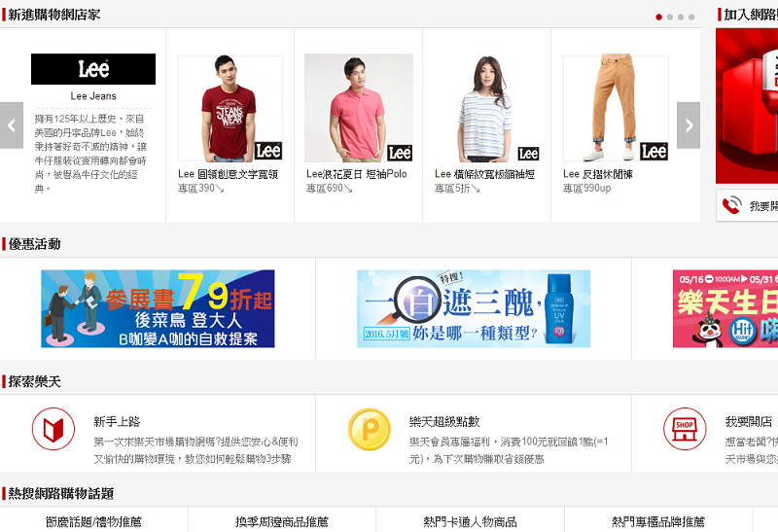Select the 熱門卡通人物商品 tab

470,521
